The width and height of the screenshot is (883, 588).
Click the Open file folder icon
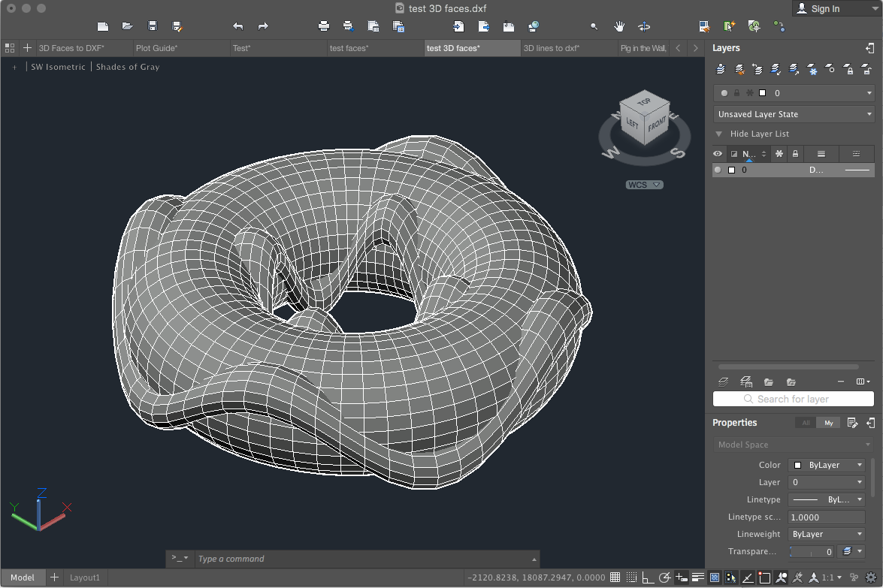(128, 26)
